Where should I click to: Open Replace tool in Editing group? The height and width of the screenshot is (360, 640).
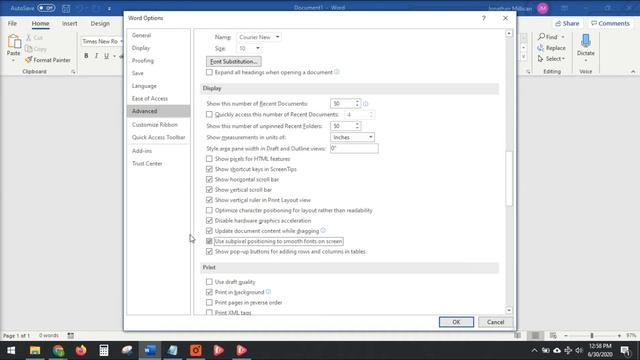click(552, 48)
